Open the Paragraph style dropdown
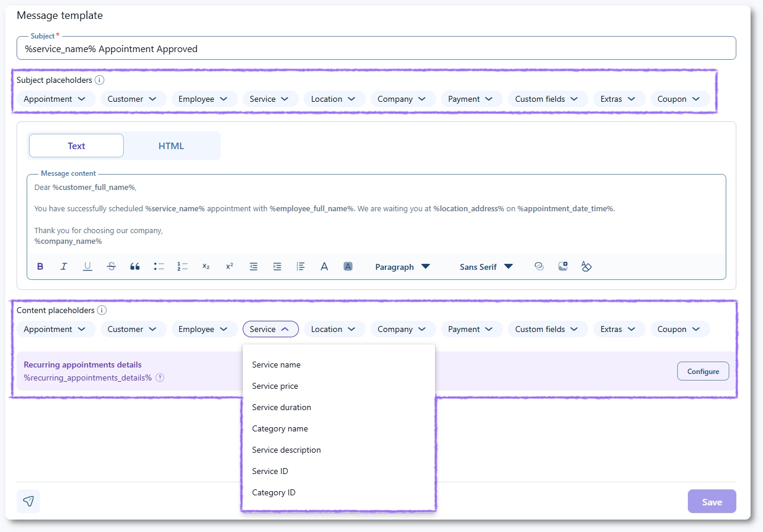763x532 pixels. tap(403, 267)
